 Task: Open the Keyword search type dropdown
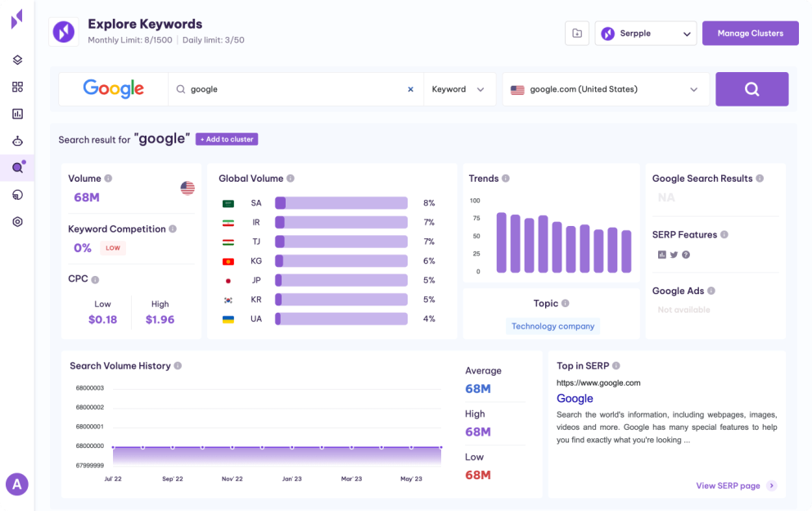459,89
